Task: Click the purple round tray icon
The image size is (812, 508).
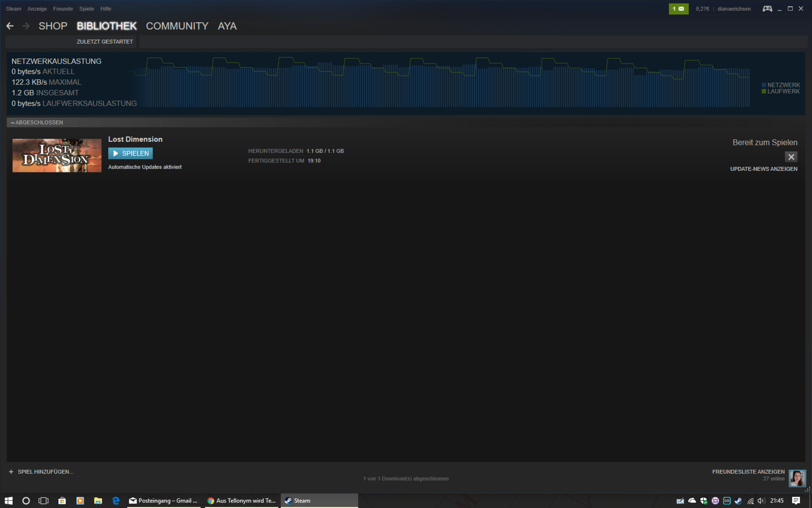Action: click(x=715, y=501)
